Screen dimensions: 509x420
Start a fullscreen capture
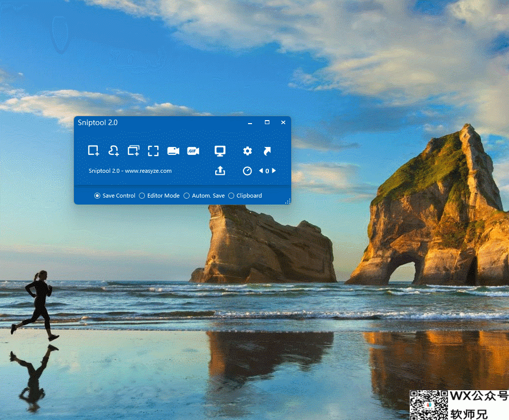(153, 151)
